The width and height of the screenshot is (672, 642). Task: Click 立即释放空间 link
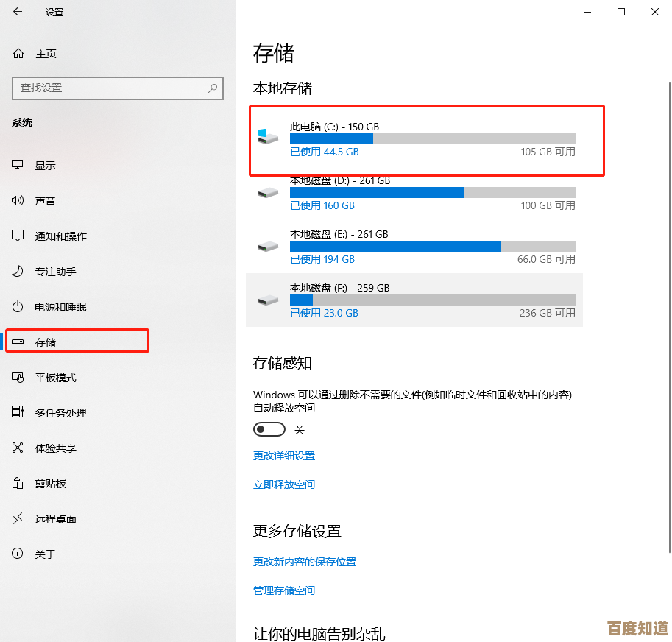[284, 484]
